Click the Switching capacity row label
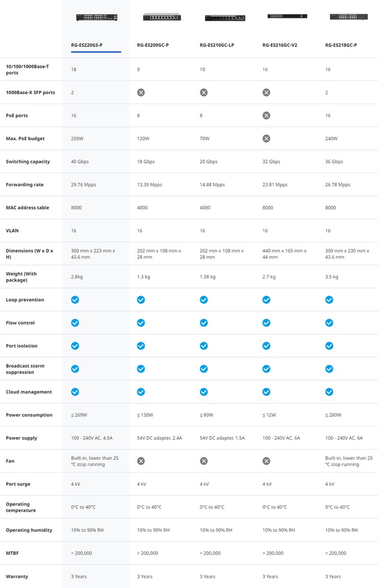The height and width of the screenshot is (588, 378). (x=28, y=162)
